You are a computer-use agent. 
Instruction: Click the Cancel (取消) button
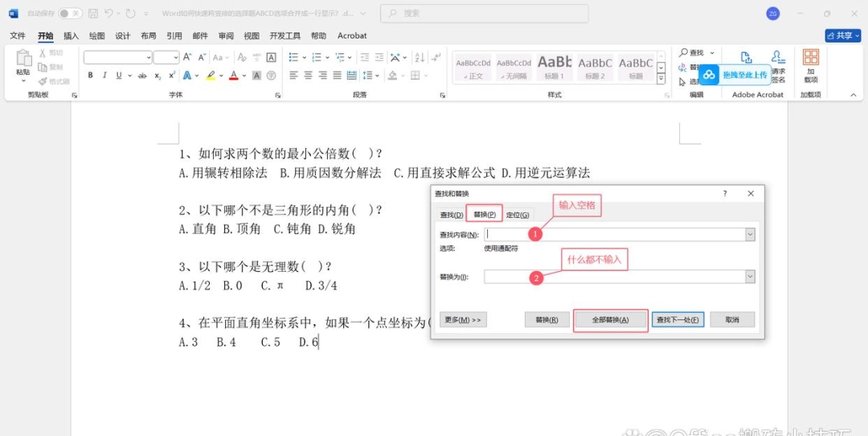[x=732, y=319]
